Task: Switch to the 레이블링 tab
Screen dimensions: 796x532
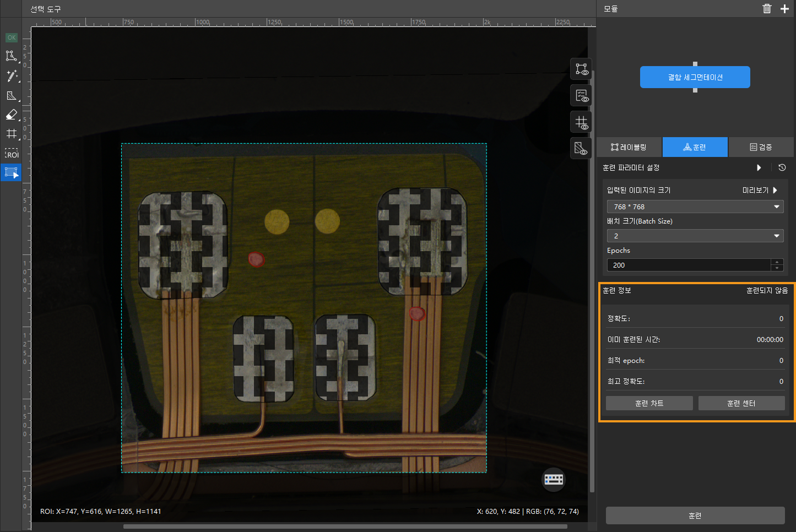Action: coord(629,147)
